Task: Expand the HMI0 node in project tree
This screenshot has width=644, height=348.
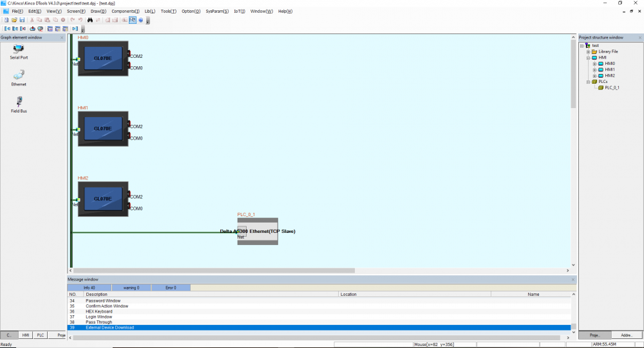Action: (594, 64)
